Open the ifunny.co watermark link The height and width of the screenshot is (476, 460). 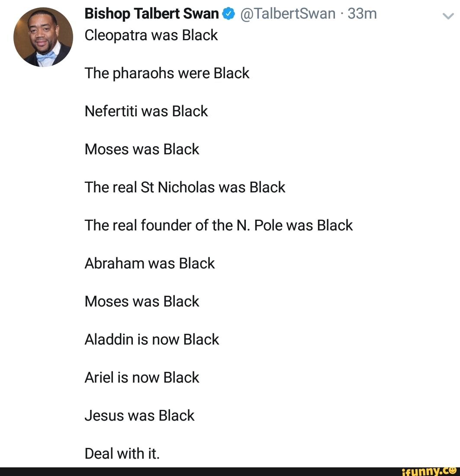(431, 471)
